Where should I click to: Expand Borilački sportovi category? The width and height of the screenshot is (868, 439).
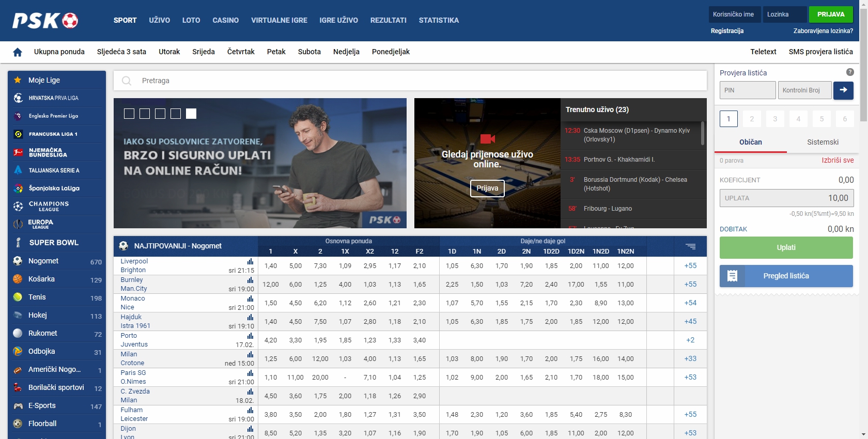pyautogui.click(x=57, y=388)
